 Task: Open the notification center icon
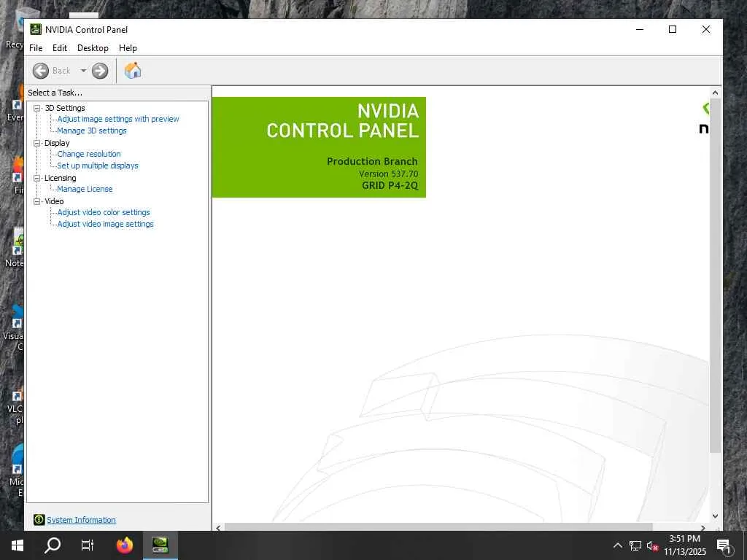tap(724, 546)
